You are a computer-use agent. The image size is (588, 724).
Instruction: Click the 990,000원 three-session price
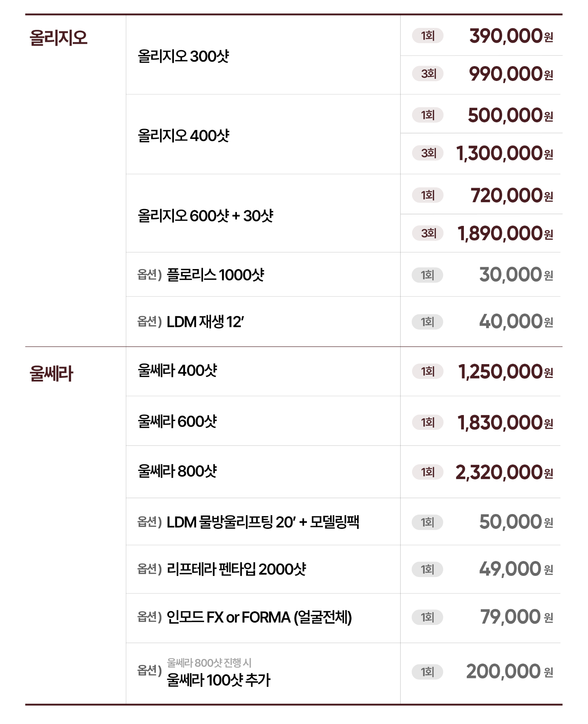[511, 74]
